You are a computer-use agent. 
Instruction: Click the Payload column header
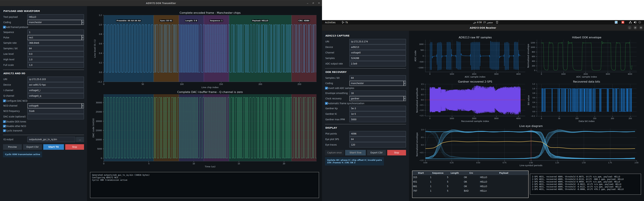point(503,173)
